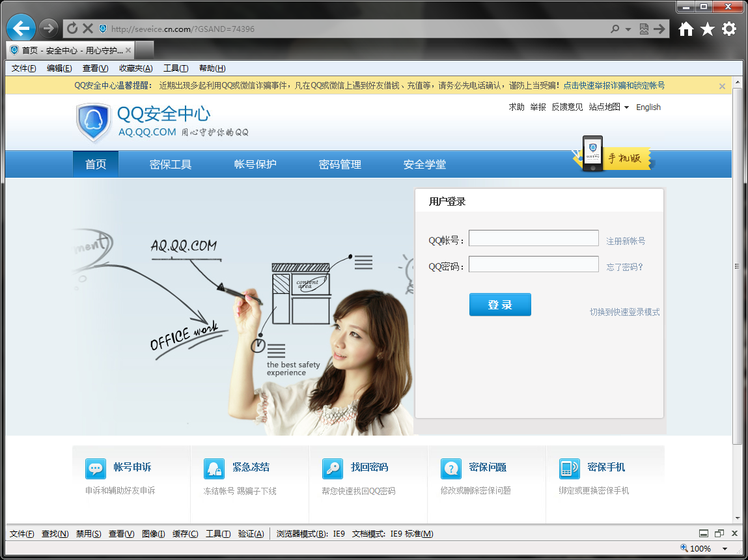Expand the 站点地图 dropdown
This screenshot has width=748, height=560.
click(x=609, y=107)
